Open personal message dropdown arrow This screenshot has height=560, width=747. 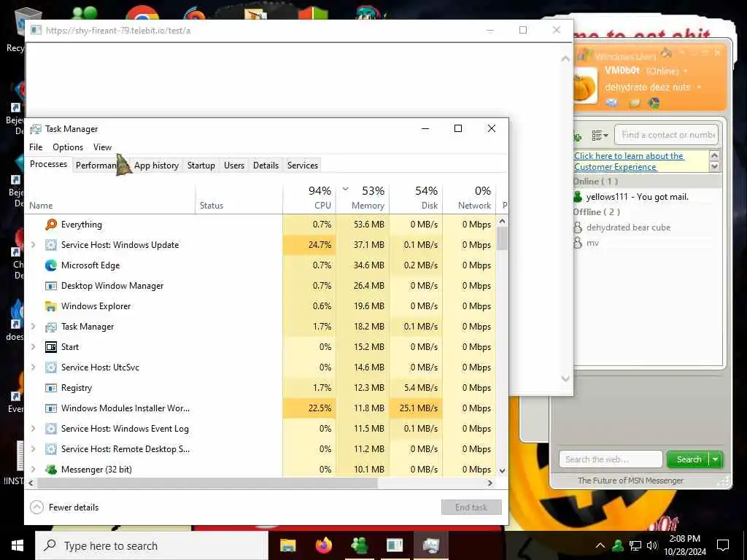click(699, 87)
